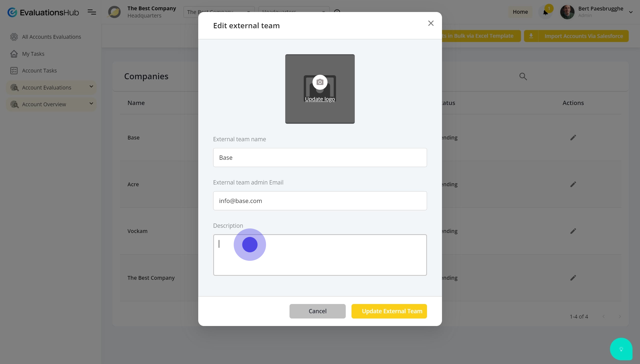Click the edit pencil for Base row

573,137
